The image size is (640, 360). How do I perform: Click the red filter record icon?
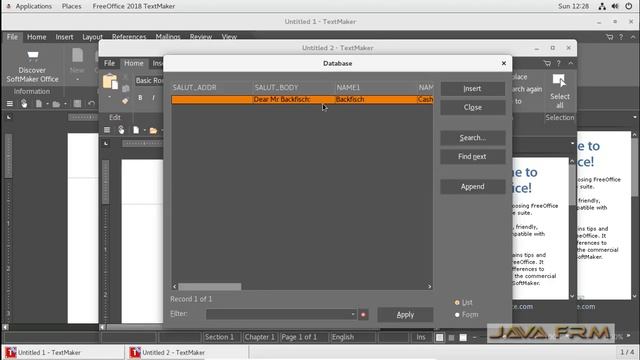pos(363,315)
